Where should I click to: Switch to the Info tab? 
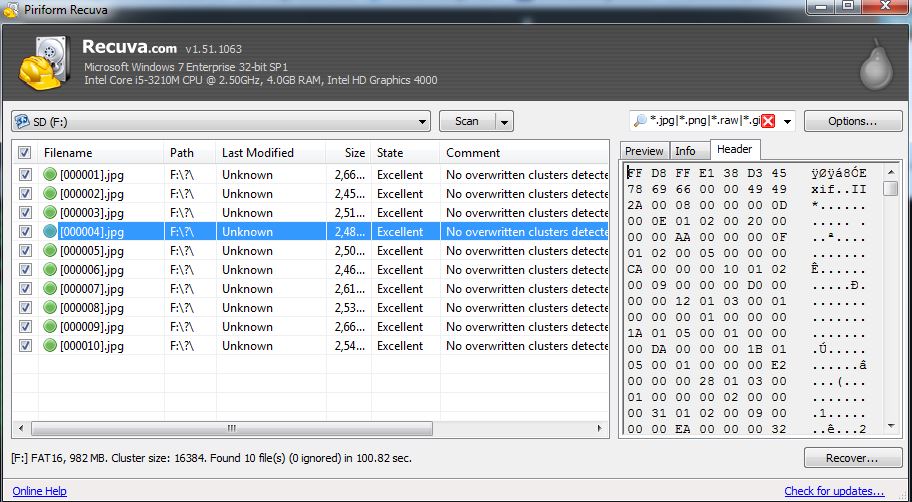click(685, 151)
